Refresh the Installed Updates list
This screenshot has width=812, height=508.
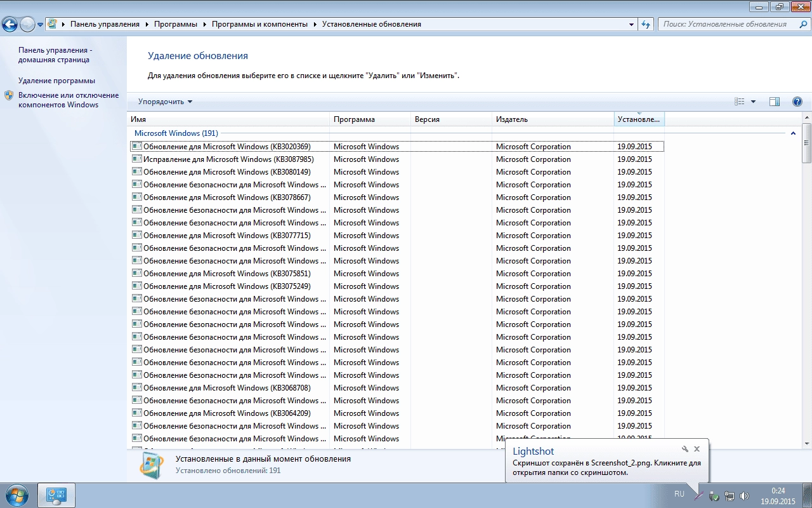tap(646, 24)
